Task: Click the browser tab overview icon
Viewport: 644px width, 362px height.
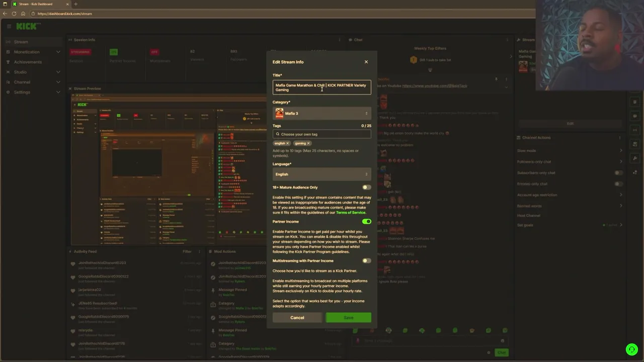Action: (x=5, y=4)
